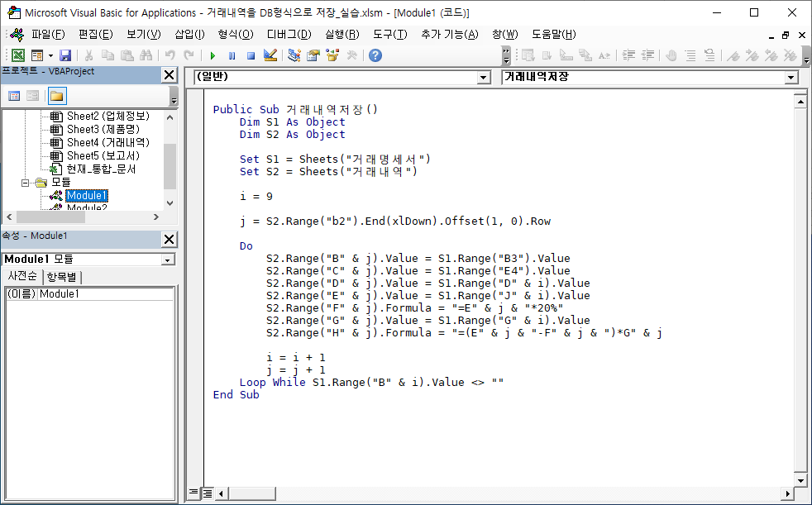Open the Module1 모듈 properties dropdown
The image size is (812, 505).
pyautogui.click(x=168, y=260)
